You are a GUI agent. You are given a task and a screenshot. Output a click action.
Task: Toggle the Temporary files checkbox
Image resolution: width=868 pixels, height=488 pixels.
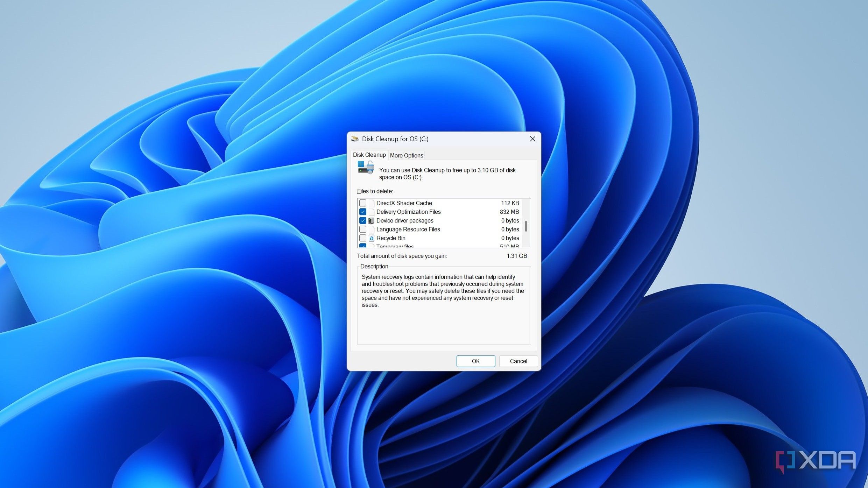363,246
